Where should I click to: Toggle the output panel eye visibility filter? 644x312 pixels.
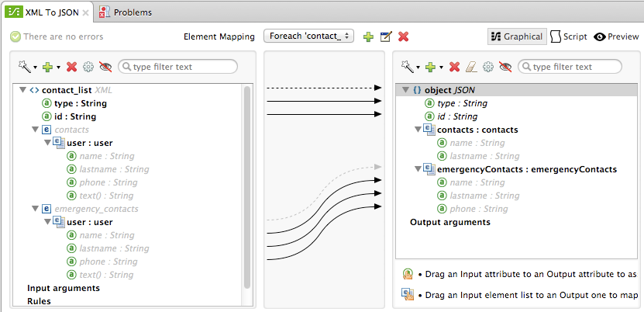(x=505, y=68)
